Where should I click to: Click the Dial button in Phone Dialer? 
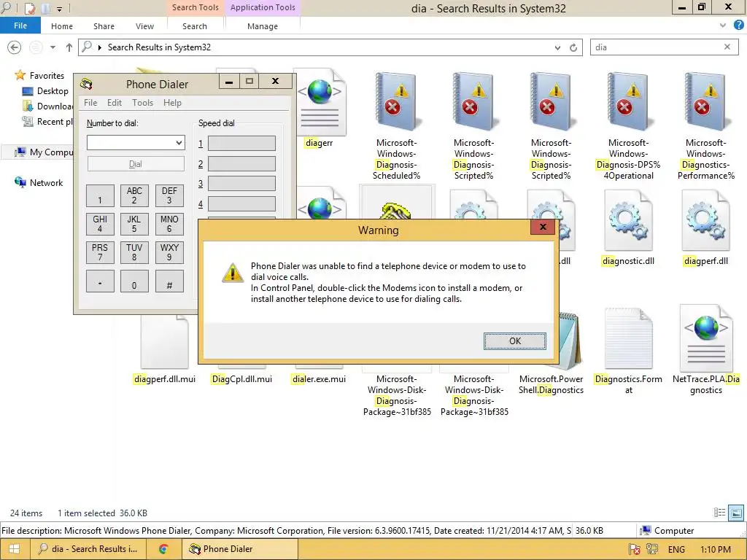coord(136,164)
